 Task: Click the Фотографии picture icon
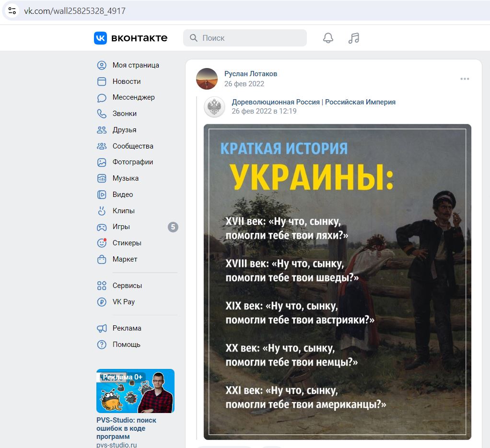102,162
